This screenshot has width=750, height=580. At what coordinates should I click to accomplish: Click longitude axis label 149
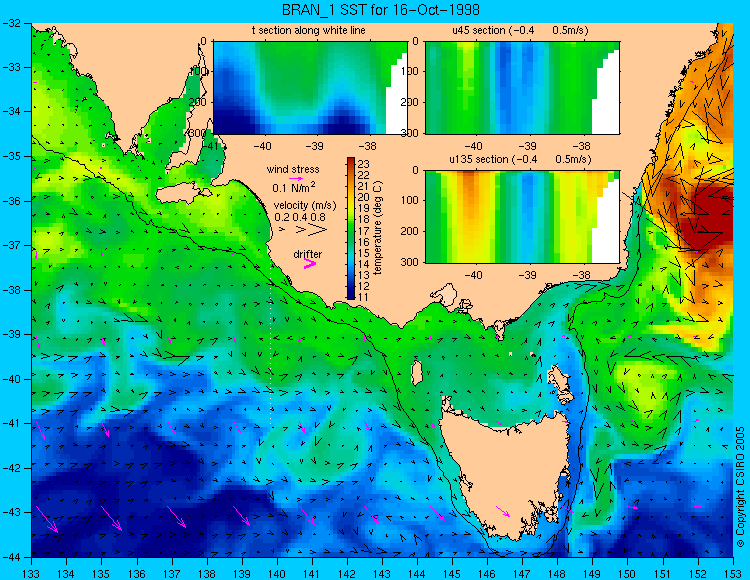pyautogui.click(x=593, y=572)
